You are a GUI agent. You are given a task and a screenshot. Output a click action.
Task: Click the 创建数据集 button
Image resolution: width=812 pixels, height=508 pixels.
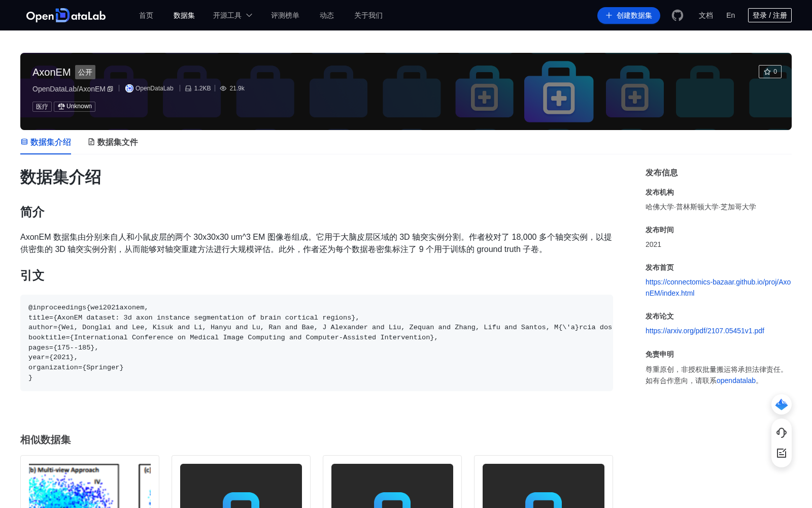(629, 15)
